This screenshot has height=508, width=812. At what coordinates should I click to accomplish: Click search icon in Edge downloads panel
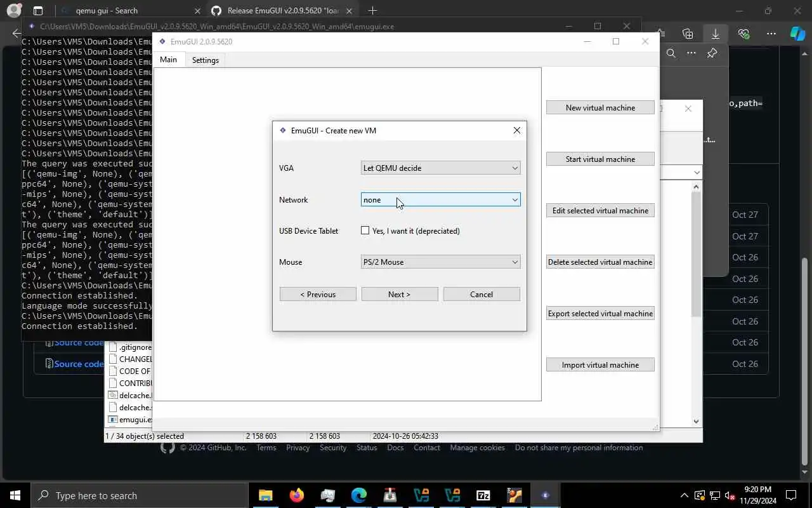click(x=671, y=53)
